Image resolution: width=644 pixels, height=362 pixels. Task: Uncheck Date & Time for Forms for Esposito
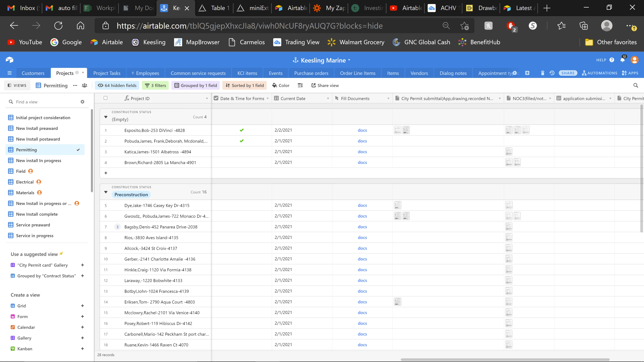tap(241, 130)
